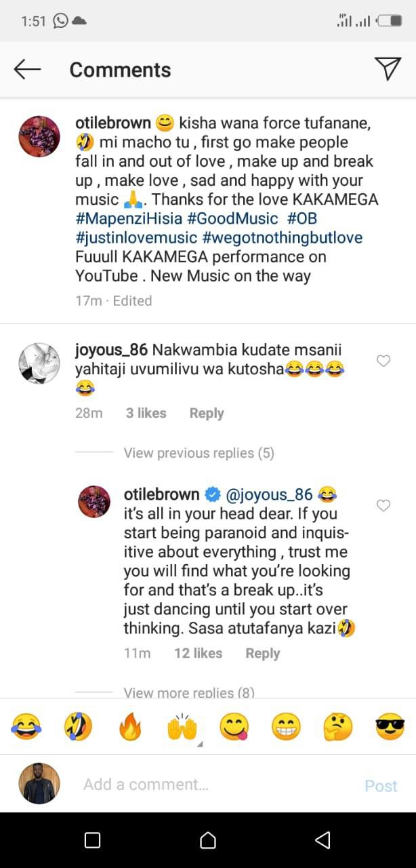Insert the thinking face emoji
Viewport: 416px width, 868px height.
click(337, 724)
